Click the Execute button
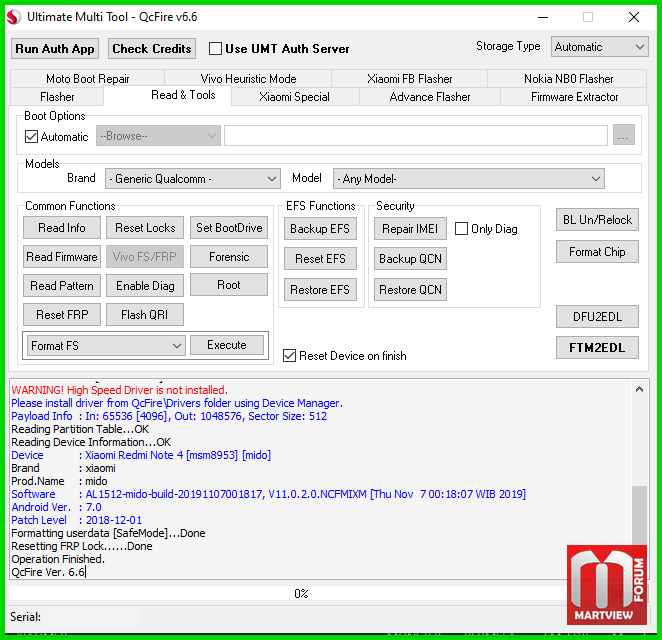This screenshot has width=662, height=640. tap(227, 345)
